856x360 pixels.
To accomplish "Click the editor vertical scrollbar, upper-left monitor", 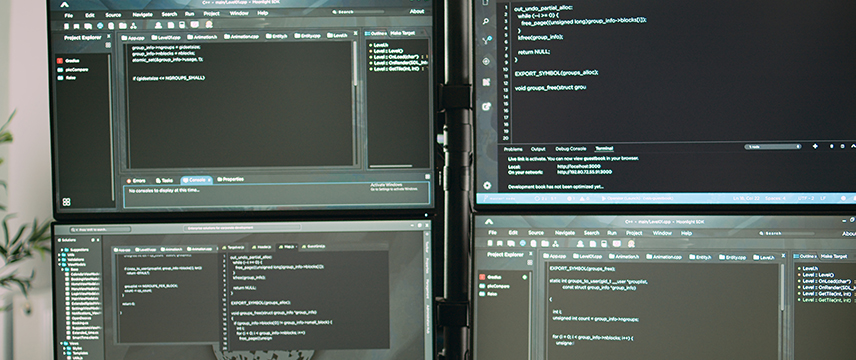I will [x=355, y=103].
